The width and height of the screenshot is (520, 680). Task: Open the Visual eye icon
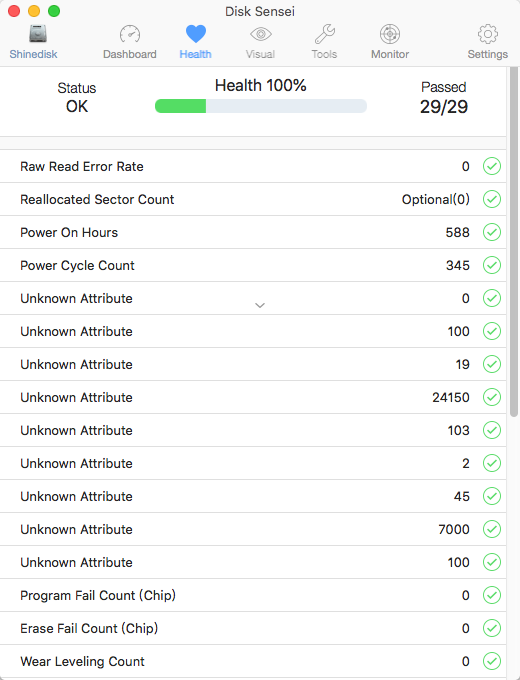point(261,34)
